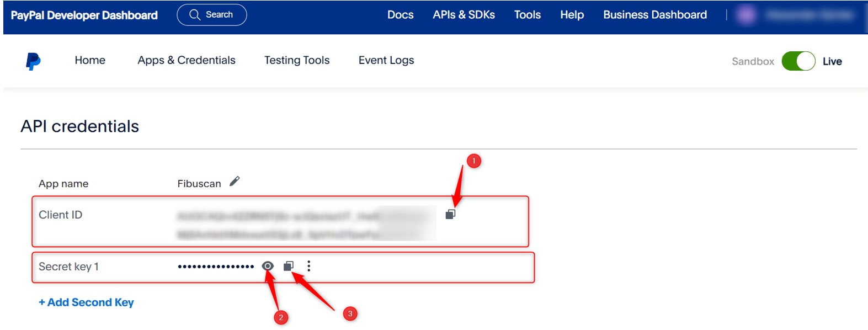Click the Secret key 1 label
Screen dimensions: 868x330
pyautogui.click(x=68, y=267)
